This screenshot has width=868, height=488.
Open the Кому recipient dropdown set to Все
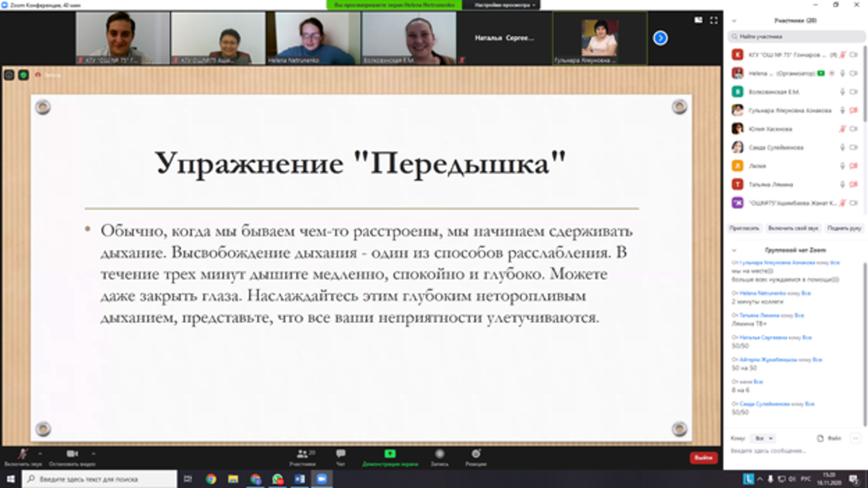(x=764, y=438)
